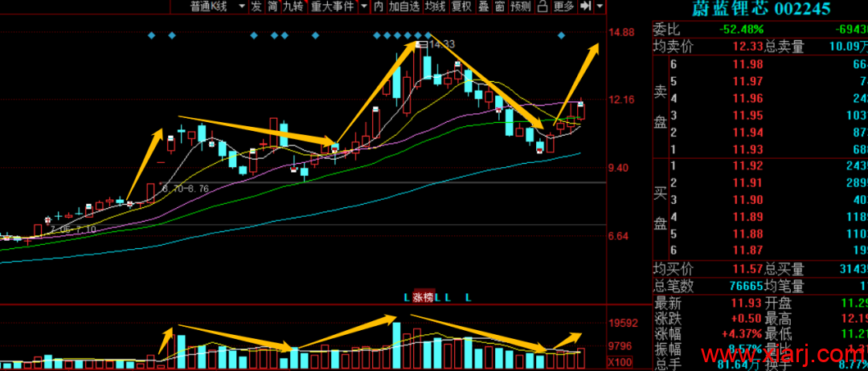Click the 内 toolbar button
Screen dimensions: 868x371
click(379, 6)
